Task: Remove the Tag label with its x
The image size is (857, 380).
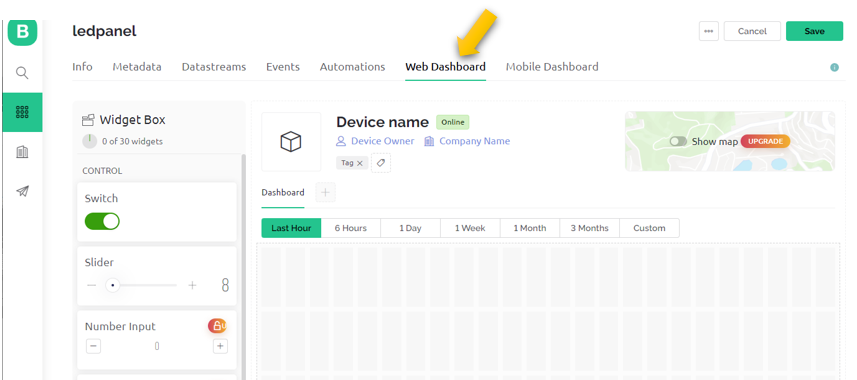Action: pyautogui.click(x=359, y=163)
